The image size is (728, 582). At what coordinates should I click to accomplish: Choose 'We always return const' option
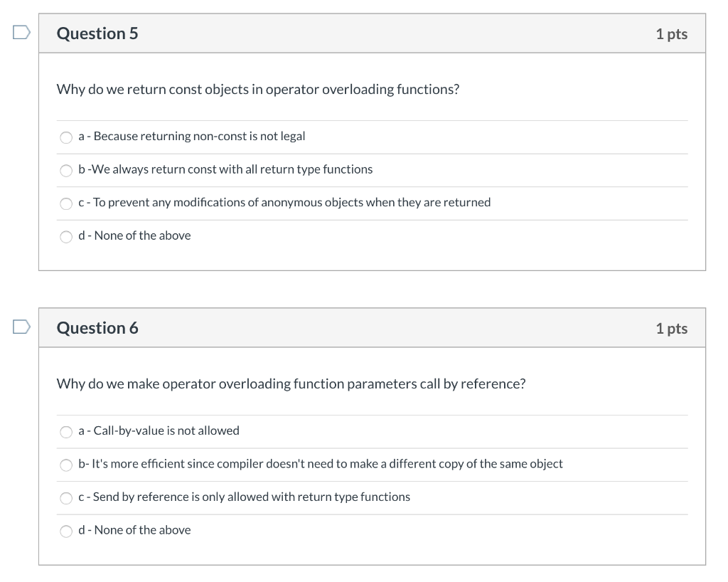[66, 171]
